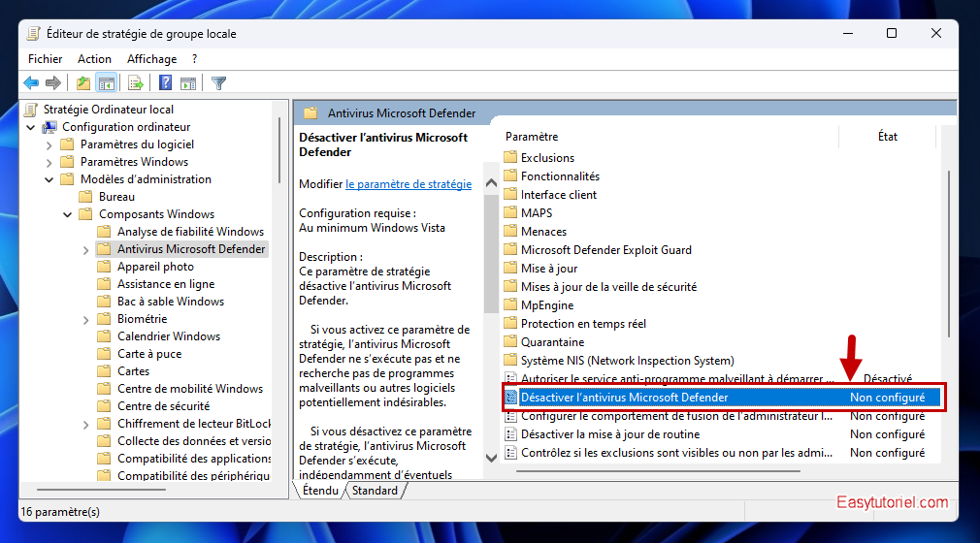Viewport: 980px width, 543px height.
Task: Select Compatibilité des applications in tree
Action: [194, 459]
